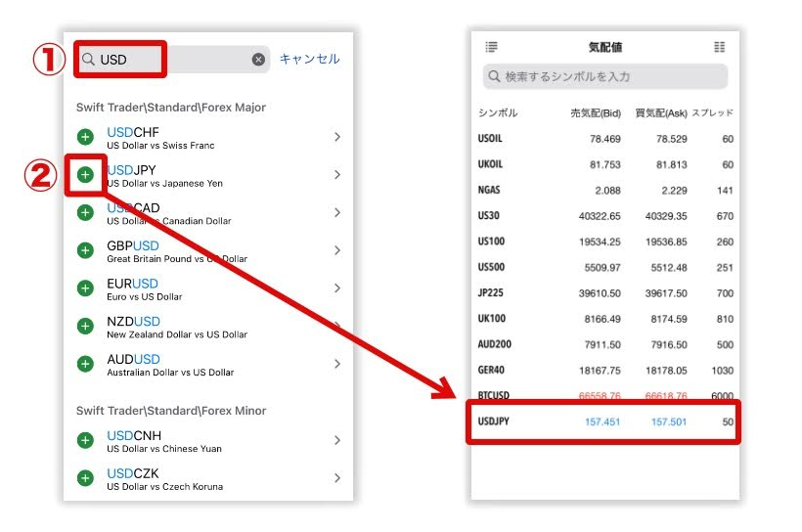This screenshot has height=532, width=802.
Task: Focus the symbol search box in quotes
Action: click(604, 76)
